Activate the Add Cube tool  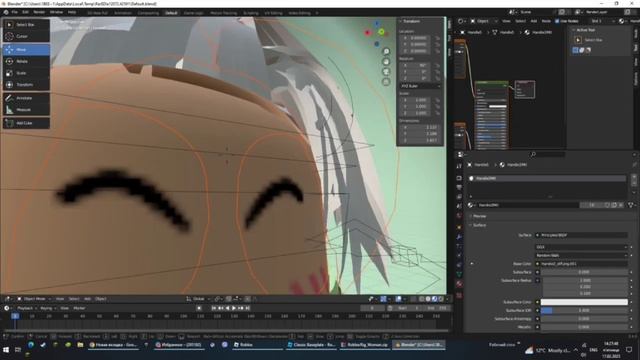click(27, 123)
